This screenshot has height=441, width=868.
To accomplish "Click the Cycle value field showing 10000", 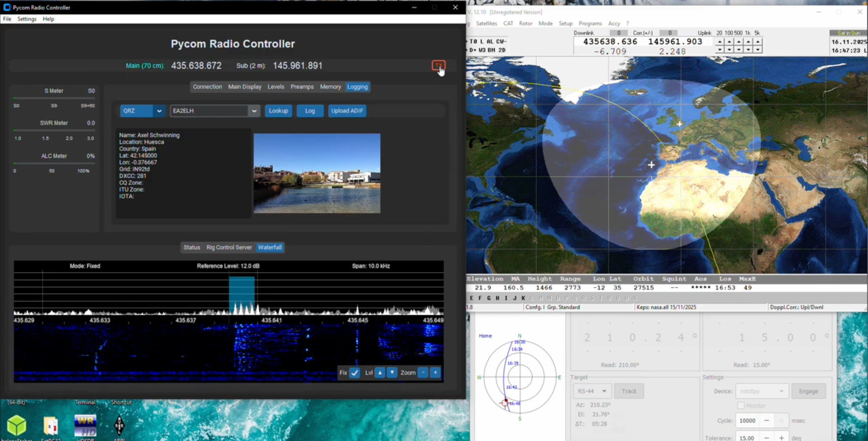I will tap(747, 420).
